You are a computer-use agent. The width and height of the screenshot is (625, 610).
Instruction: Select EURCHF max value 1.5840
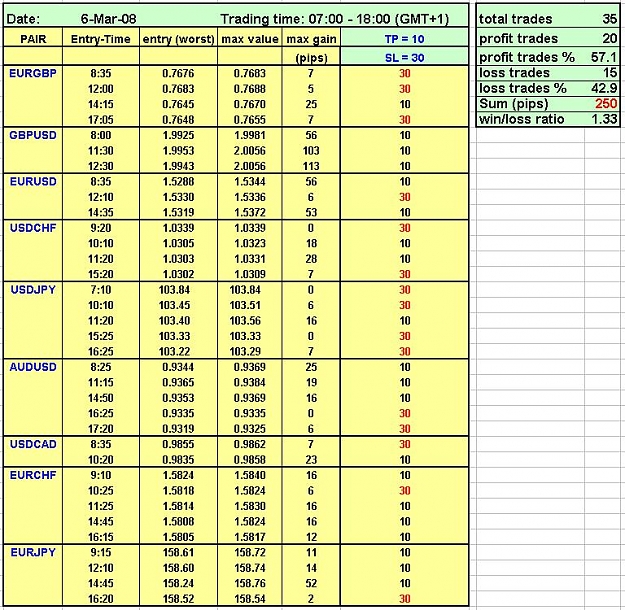[250, 475]
